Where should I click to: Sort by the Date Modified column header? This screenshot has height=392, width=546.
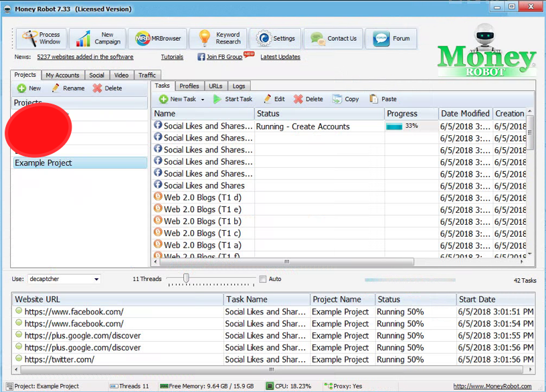tap(466, 114)
